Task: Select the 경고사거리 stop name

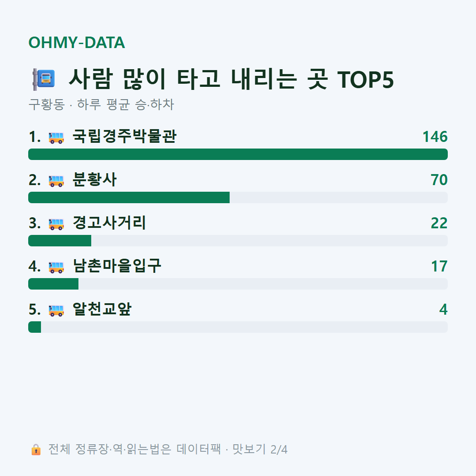Action: [110, 223]
